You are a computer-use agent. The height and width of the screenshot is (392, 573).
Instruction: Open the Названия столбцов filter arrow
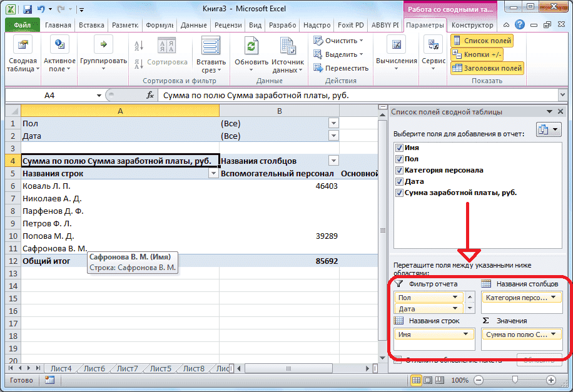click(x=333, y=161)
